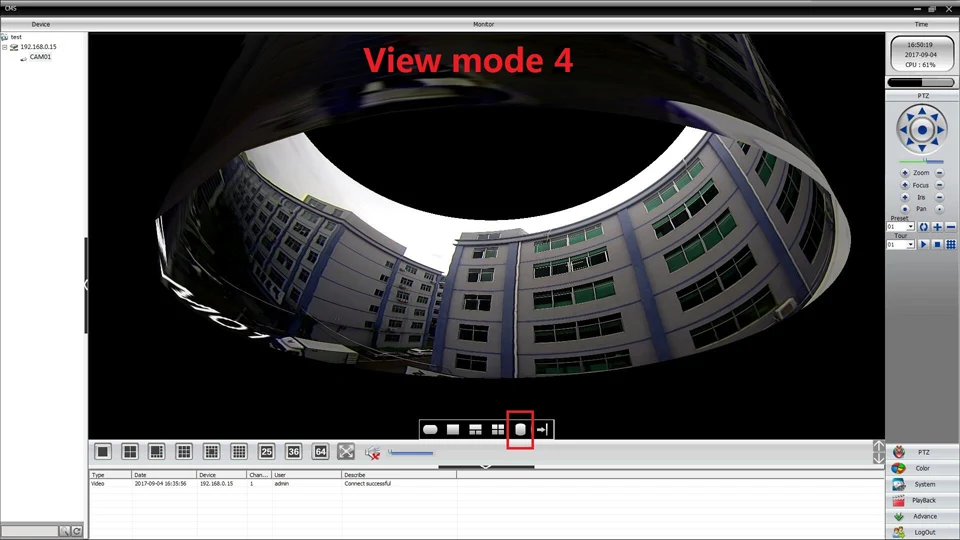Move PTZ down with the bottom arrow
960x540 pixels.
click(x=922, y=148)
